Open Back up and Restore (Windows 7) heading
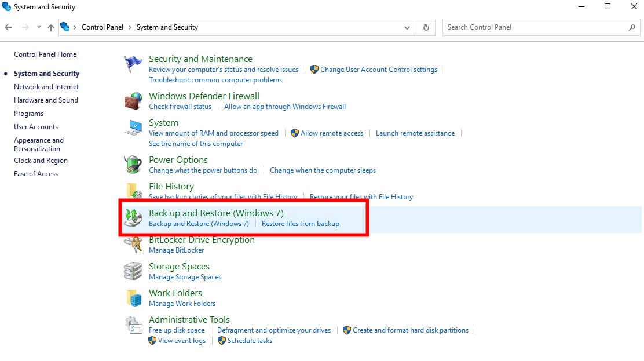The height and width of the screenshot is (361, 644). pyautogui.click(x=216, y=213)
